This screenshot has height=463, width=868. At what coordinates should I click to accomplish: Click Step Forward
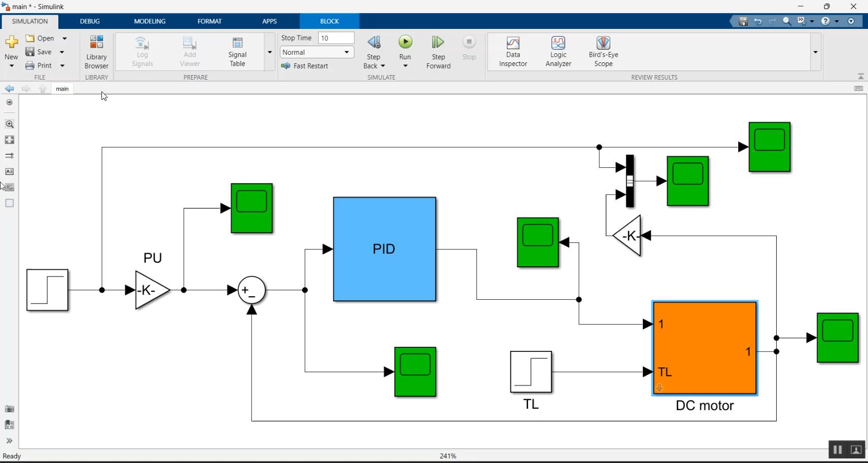click(438, 52)
